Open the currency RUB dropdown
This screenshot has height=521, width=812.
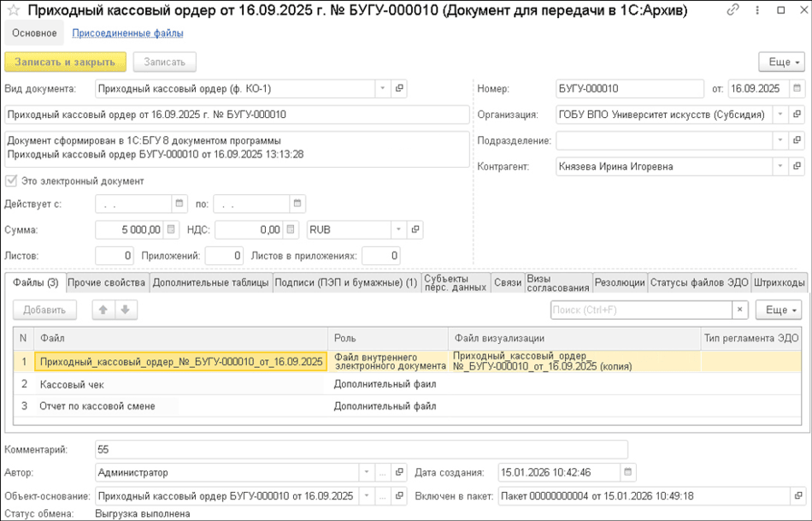click(x=397, y=229)
